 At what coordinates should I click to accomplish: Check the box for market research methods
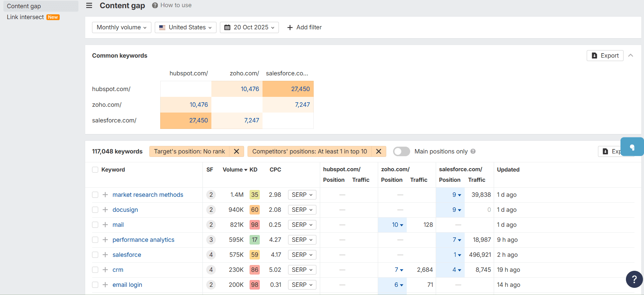pyautogui.click(x=95, y=195)
